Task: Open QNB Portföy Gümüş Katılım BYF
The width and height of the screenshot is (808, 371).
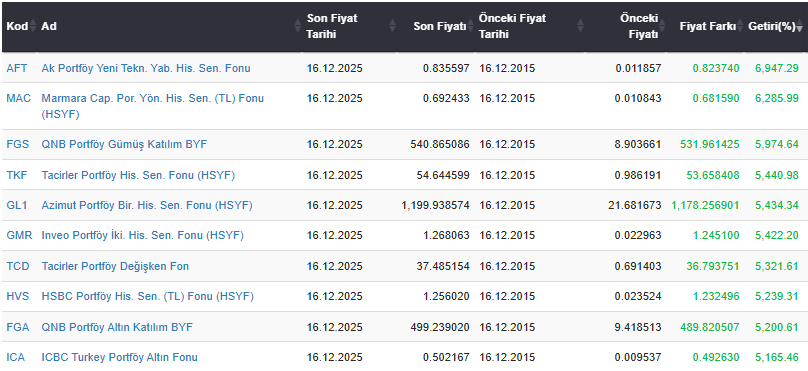Action: (124, 144)
